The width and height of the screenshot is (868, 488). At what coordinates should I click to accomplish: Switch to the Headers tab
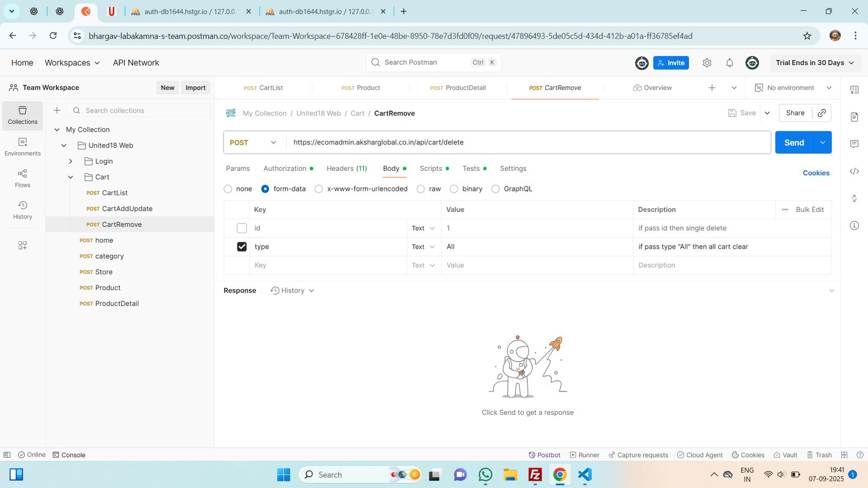point(347,169)
